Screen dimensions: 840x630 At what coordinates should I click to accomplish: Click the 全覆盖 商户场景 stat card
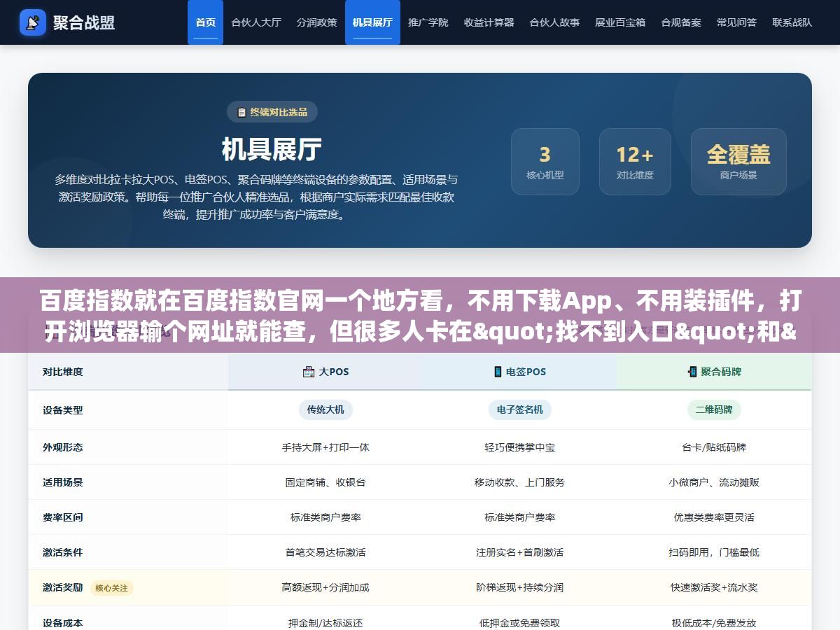tap(738, 162)
